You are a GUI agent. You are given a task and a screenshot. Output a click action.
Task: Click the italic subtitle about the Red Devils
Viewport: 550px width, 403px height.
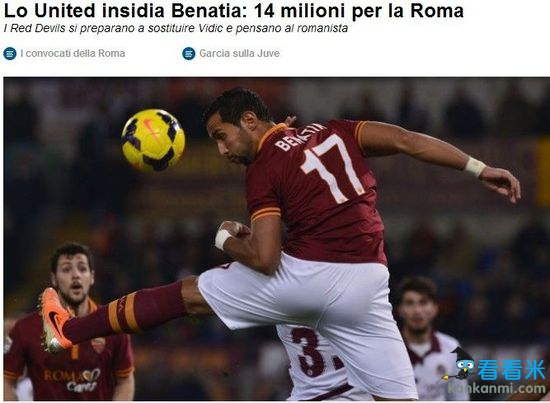point(176,28)
